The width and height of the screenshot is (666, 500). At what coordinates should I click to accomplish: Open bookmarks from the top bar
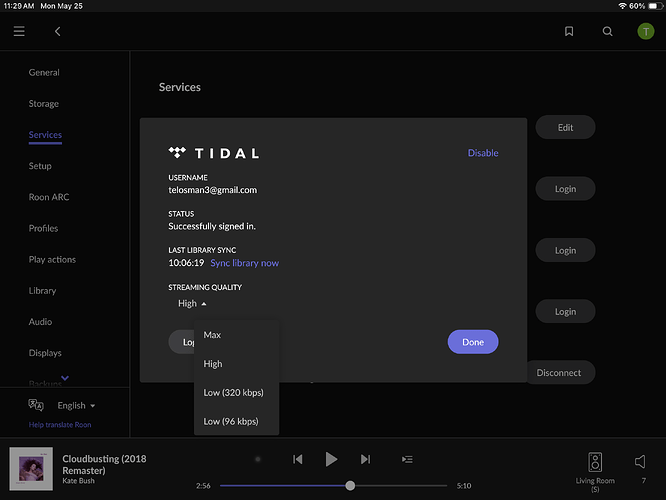tap(569, 31)
